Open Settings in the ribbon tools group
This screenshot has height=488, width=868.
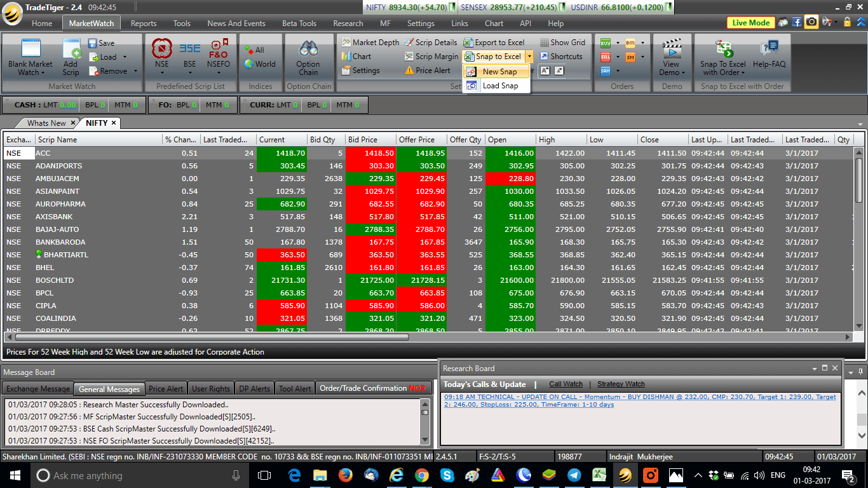point(360,71)
